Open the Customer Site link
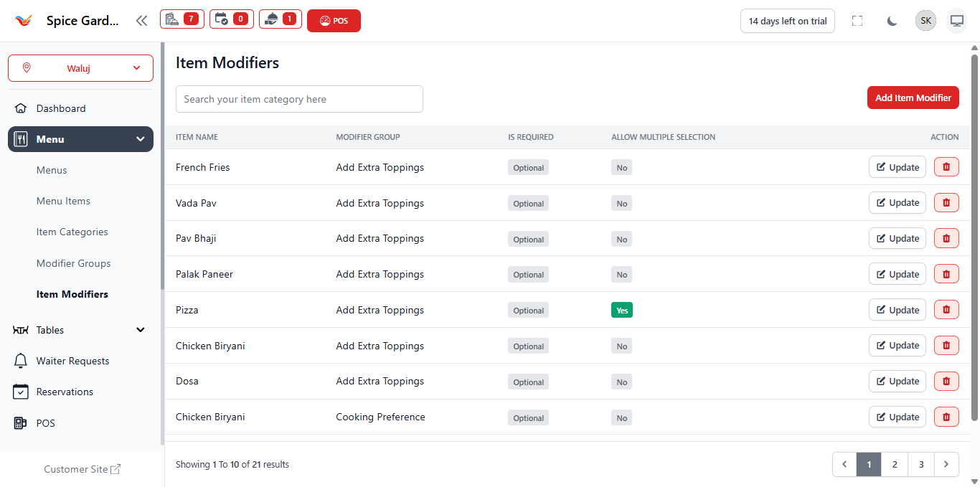 (x=82, y=469)
